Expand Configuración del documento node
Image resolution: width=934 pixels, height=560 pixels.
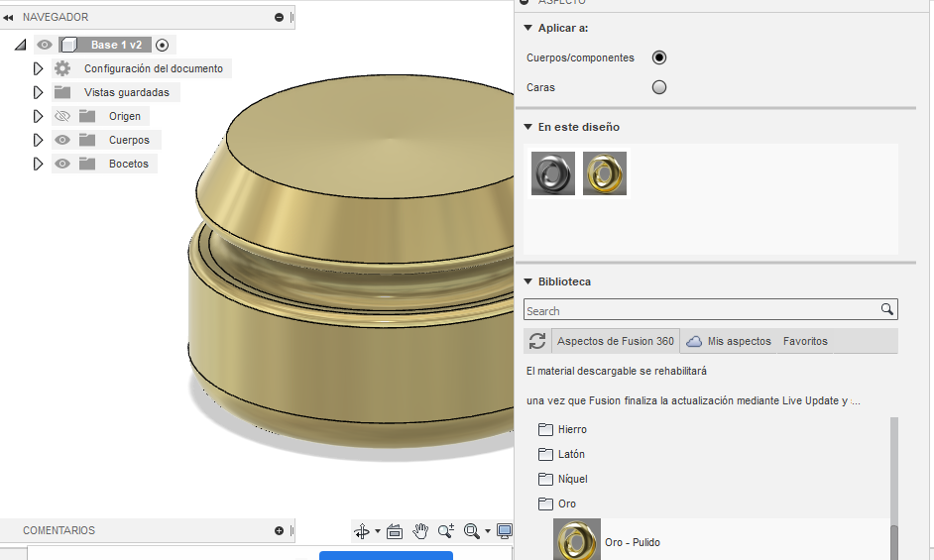[38, 68]
